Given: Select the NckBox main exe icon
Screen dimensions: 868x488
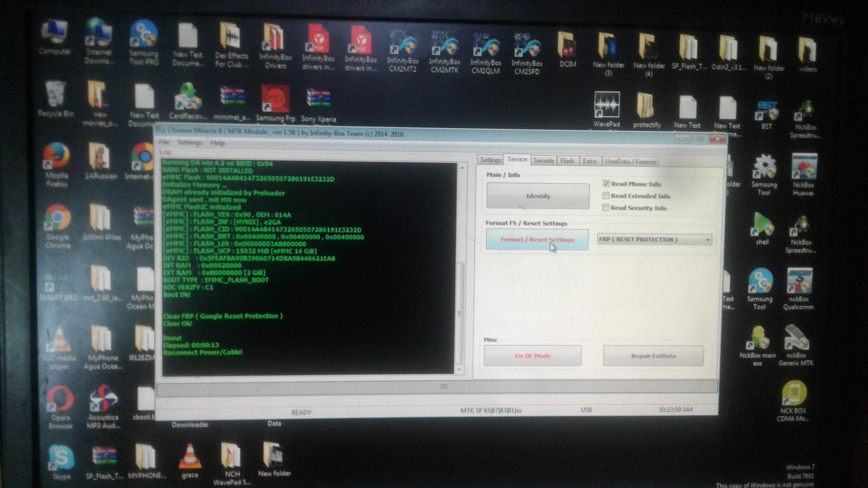Looking at the screenshot, I should tap(757, 346).
